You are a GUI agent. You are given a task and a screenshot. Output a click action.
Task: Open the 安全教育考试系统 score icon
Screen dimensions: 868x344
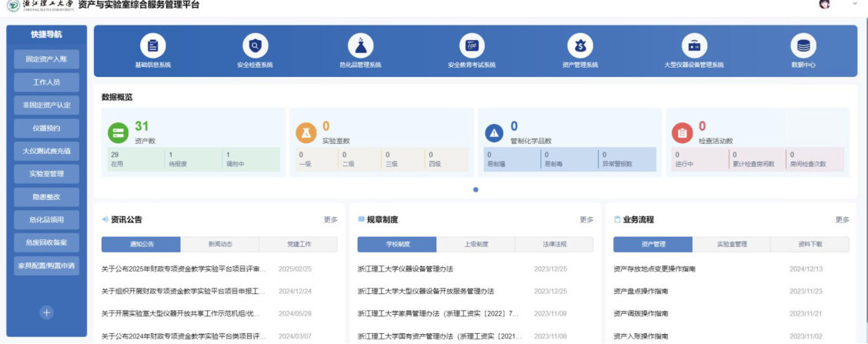click(472, 46)
